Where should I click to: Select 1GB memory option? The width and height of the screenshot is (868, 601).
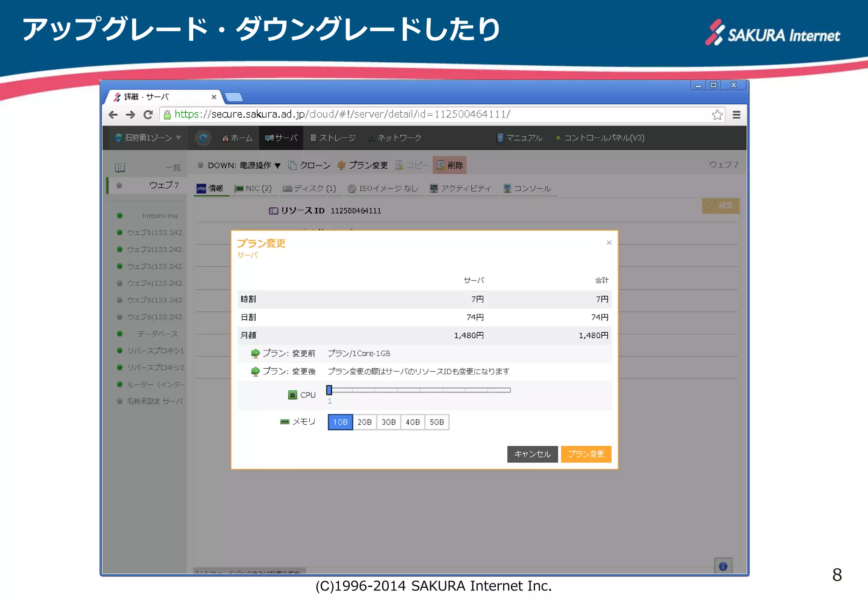pyautogui.click(x=340, y=422)
